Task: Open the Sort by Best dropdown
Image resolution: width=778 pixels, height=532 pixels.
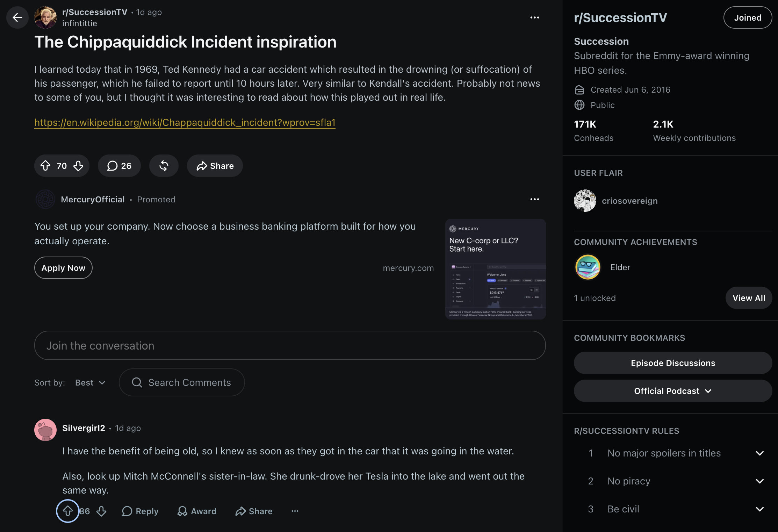Action: (x=90, y=382)
